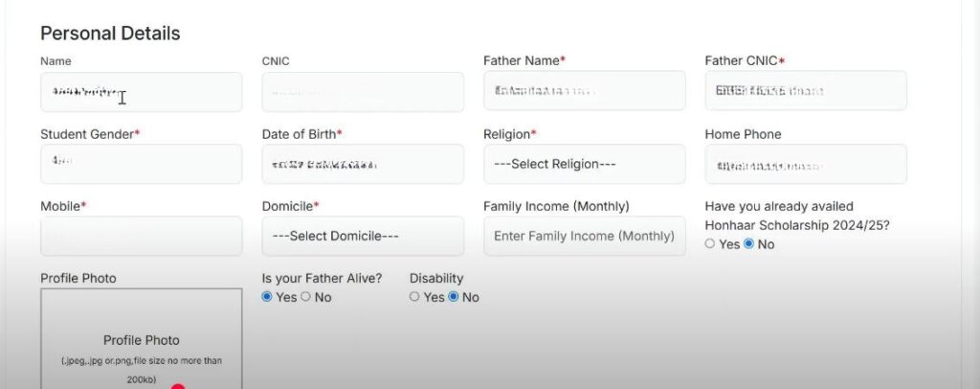Click the empty Mobile number field

tap(141, 236)
